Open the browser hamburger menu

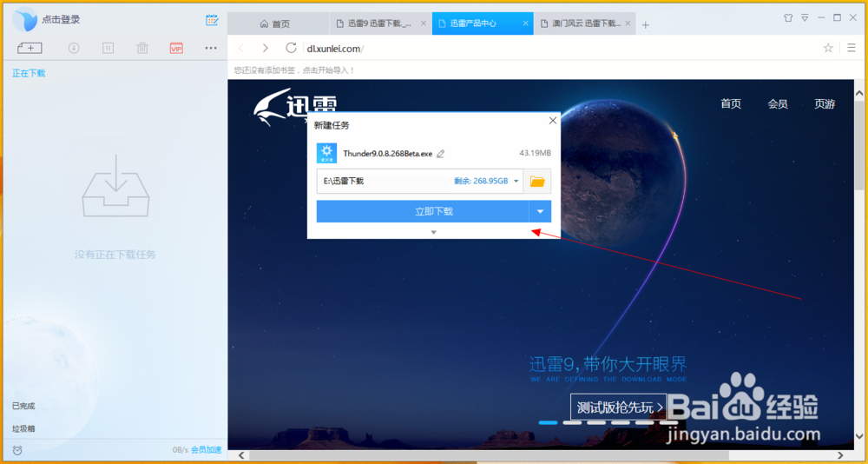(852, 49)
